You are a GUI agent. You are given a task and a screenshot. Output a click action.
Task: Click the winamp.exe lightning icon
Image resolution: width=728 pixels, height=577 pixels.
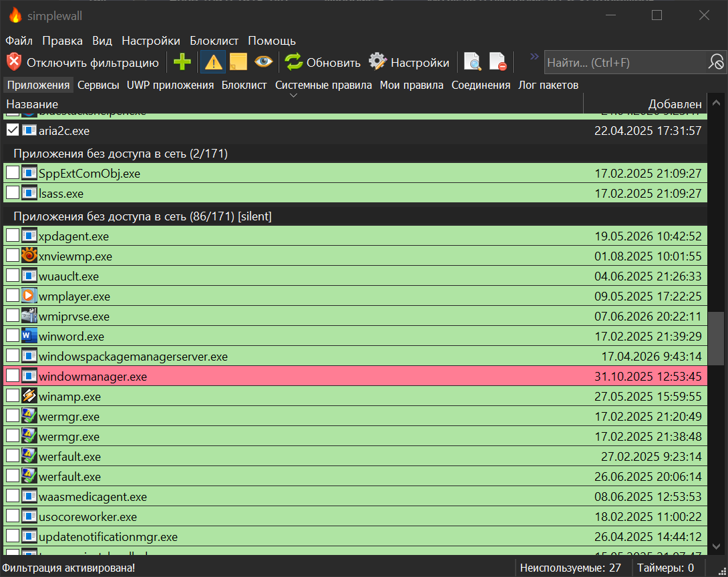point(29,396)
